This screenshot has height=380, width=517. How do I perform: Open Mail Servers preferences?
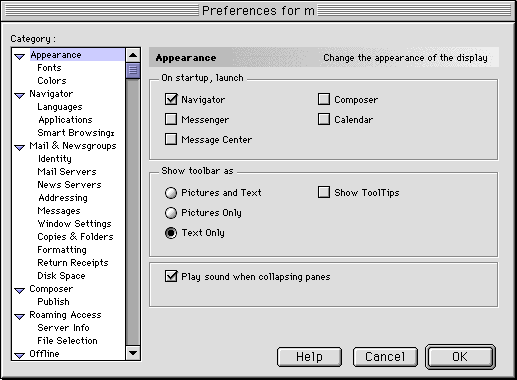pyautogui.click(x=67, y=172)
